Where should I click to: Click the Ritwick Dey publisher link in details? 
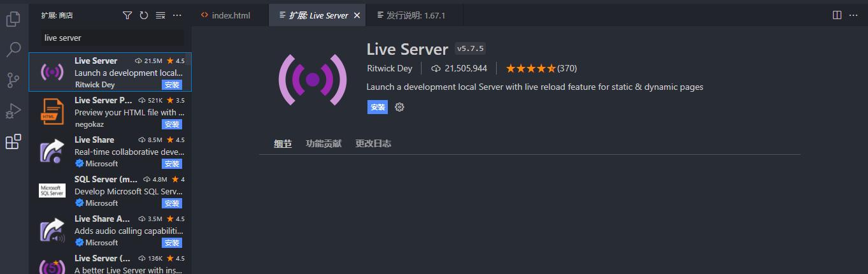(x=390, y=68)
